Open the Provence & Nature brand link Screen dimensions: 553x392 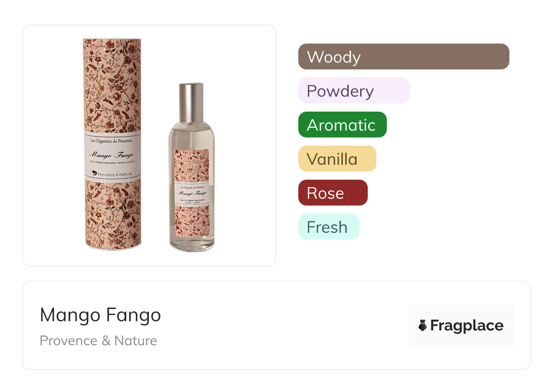(99, 341)
